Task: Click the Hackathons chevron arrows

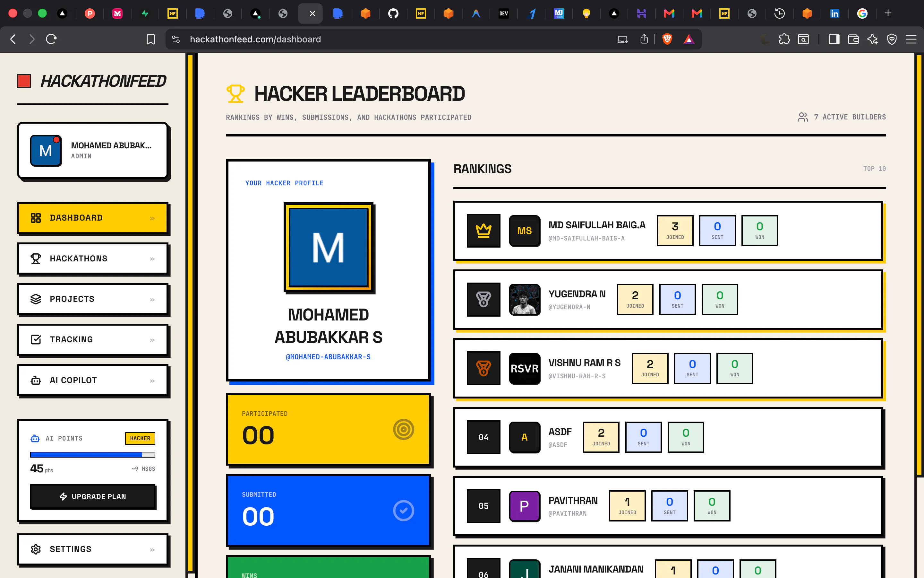Action: click(x=152, y=259)
